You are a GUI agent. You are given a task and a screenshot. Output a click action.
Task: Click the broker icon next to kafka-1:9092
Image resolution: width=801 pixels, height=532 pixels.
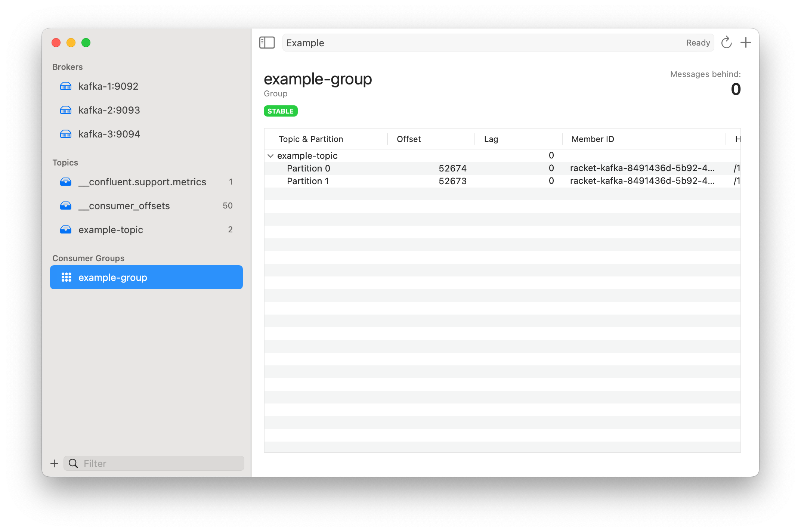(x=66, y=86)
